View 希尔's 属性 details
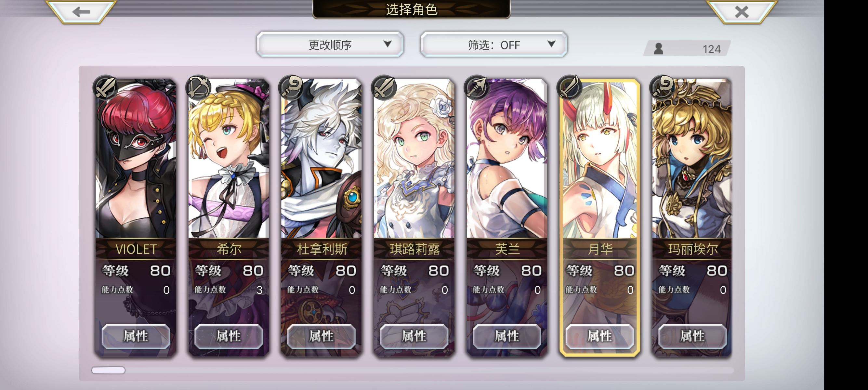The width and height of the screenshot is (868, 390). pyautogui.click(x=229, y=336)
